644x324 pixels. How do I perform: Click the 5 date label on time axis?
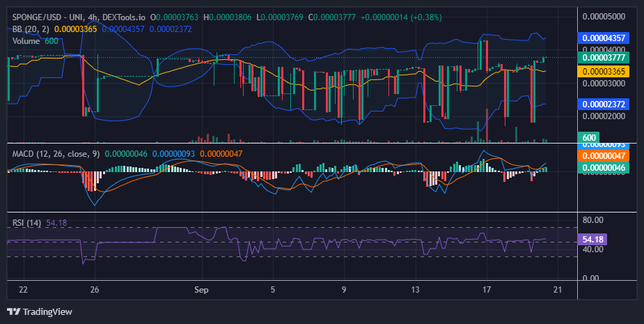273,290
